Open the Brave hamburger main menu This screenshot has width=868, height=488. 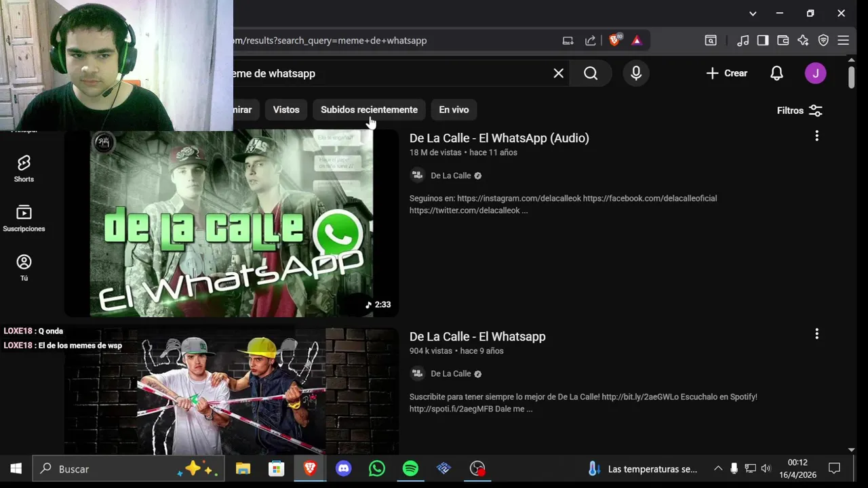click(x=844, y=41)
